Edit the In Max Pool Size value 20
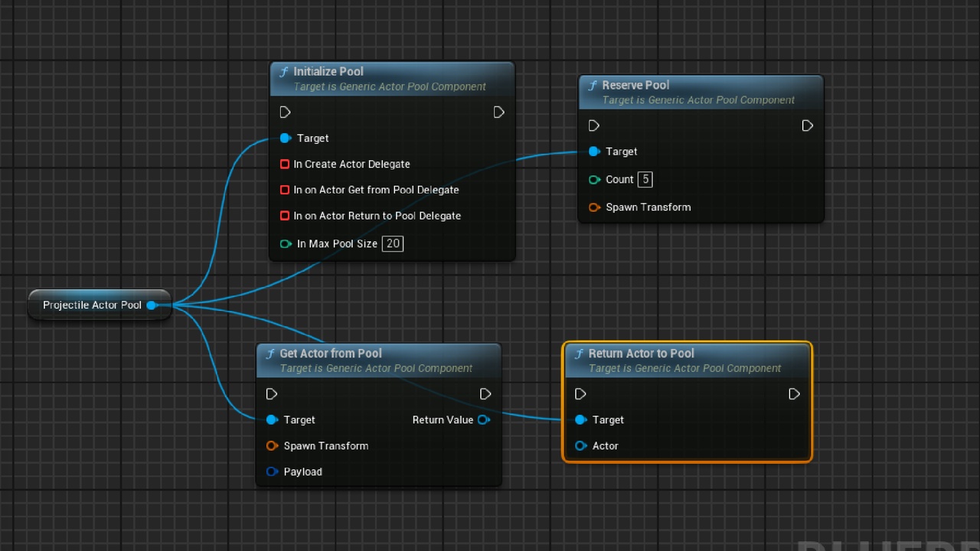Image resolution: width=980 pixels, height=551 pixels. [x=393, y=244]
